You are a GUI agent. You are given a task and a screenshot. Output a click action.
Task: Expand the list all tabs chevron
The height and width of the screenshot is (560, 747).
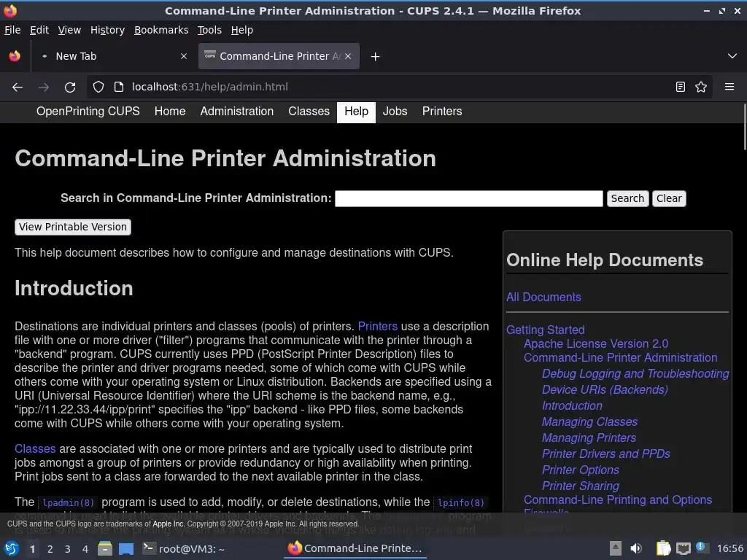point(732,56)
